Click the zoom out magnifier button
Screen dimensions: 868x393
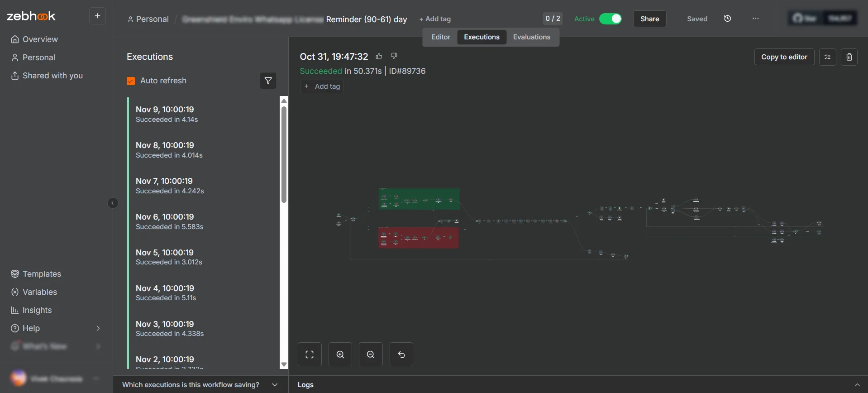point(371,355)
